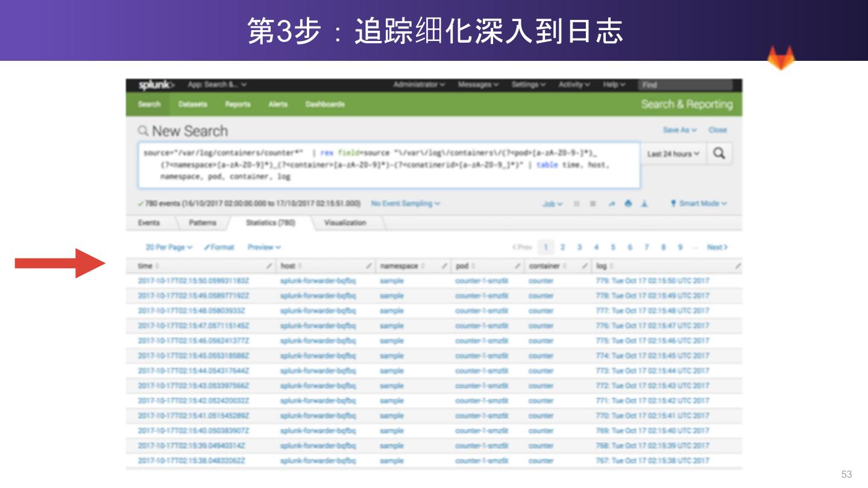Switch to the Events tab
This screenshot has width=868, height=488.
[149, 222]
